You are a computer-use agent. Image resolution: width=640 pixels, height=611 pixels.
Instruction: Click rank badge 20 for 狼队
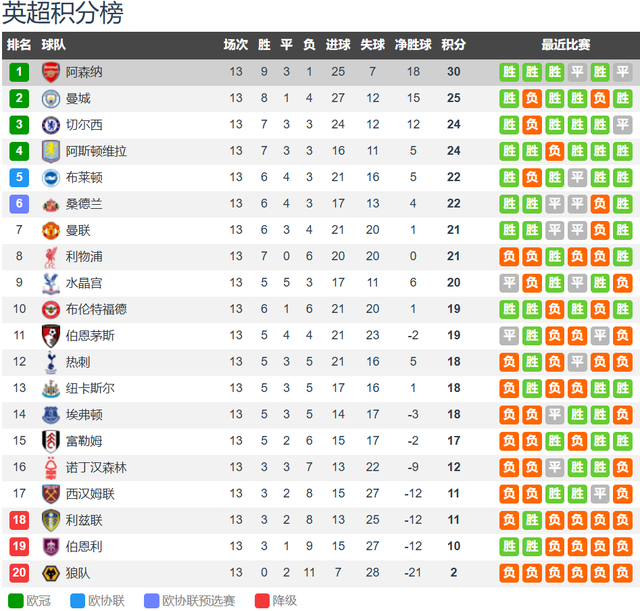point(19,572)
